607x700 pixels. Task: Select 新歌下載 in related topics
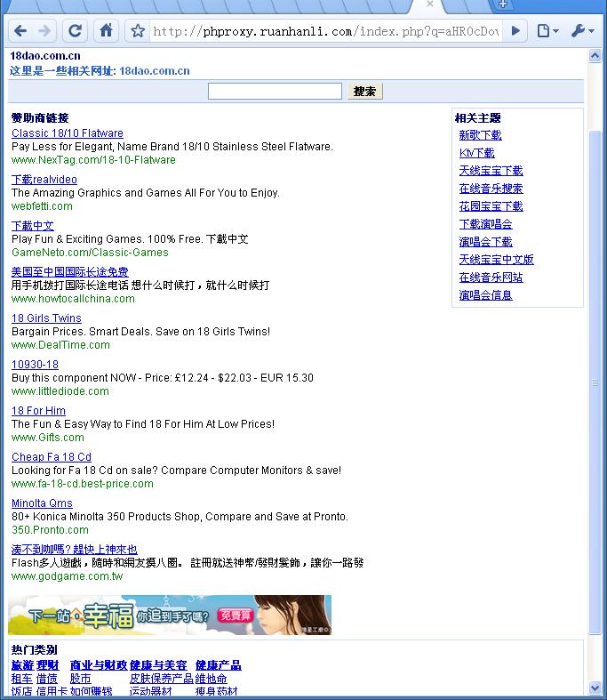pyautogui.click(x=480, y=135)
